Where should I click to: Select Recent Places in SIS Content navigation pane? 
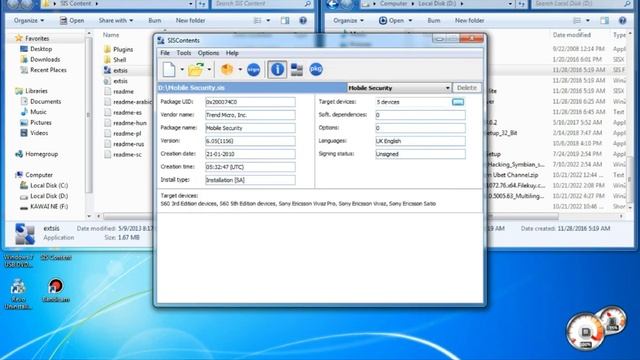[x=48, y=70]
